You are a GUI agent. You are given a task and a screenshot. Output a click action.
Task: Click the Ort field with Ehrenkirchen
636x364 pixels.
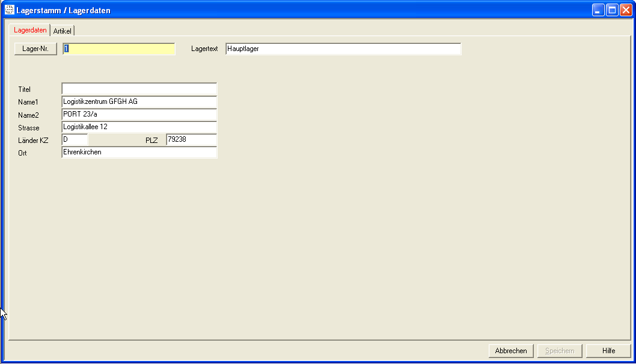point(139,152)
